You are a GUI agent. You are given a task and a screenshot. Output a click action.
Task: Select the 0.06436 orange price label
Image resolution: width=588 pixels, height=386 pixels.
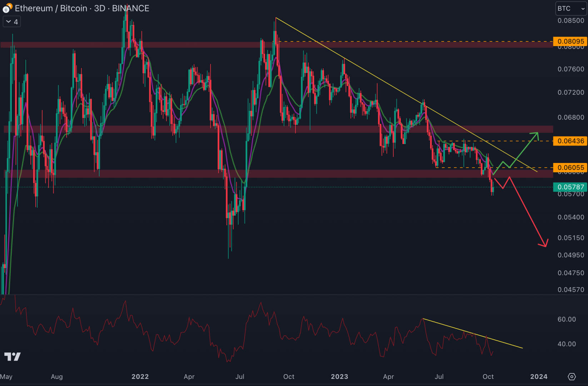[x=570, y=141]
